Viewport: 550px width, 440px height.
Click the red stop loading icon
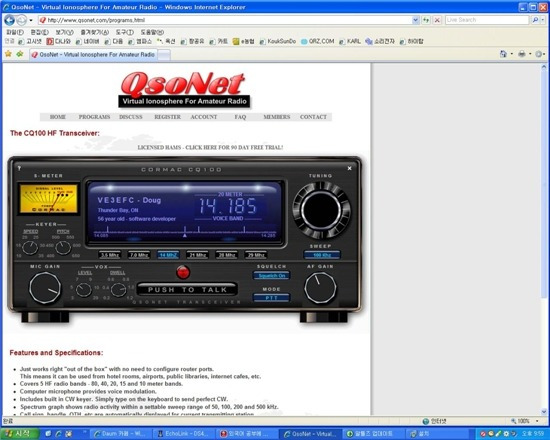coord(437,20)
